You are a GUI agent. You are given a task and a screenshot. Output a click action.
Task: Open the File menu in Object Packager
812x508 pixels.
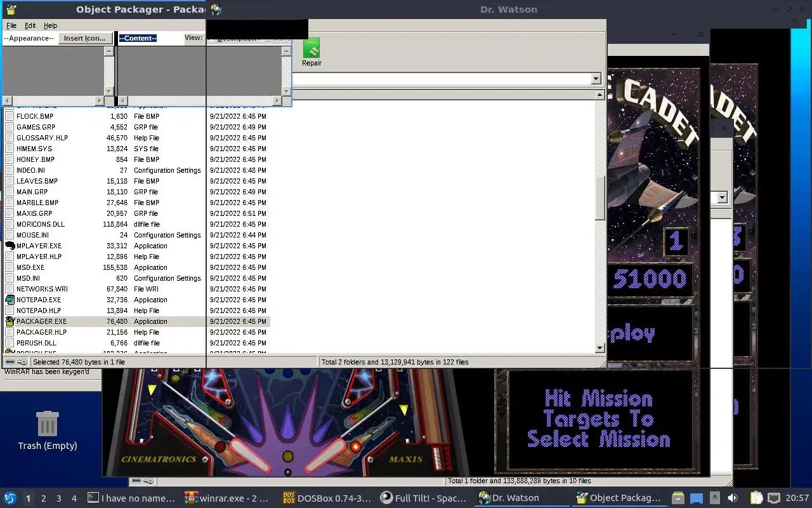11,25
